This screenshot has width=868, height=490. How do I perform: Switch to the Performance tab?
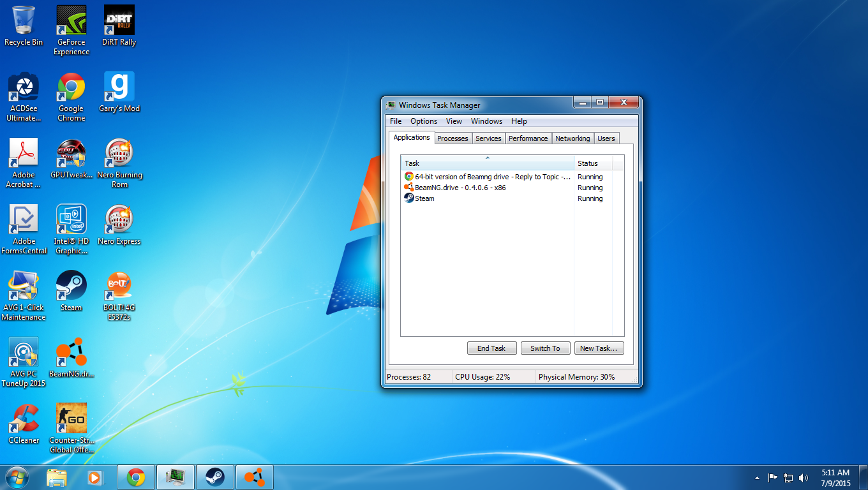tap(528, 138)
